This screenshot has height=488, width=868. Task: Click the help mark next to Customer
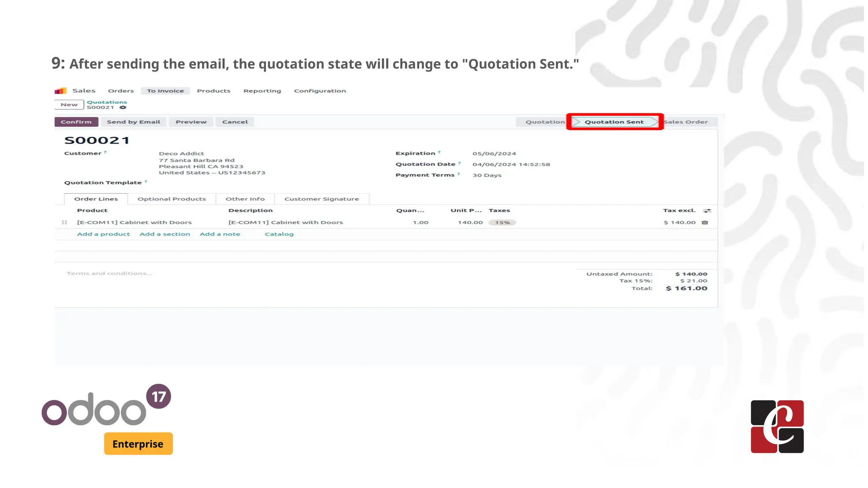point(105,152)
